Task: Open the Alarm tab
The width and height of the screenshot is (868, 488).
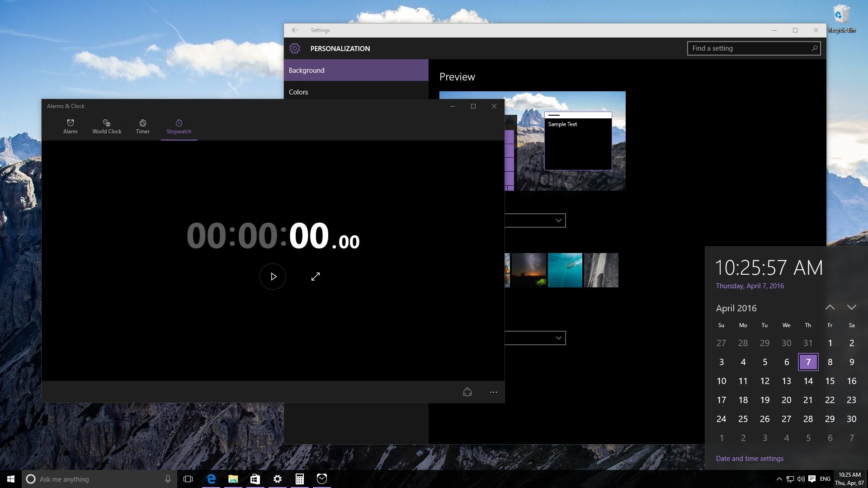Action: [70, 127]
